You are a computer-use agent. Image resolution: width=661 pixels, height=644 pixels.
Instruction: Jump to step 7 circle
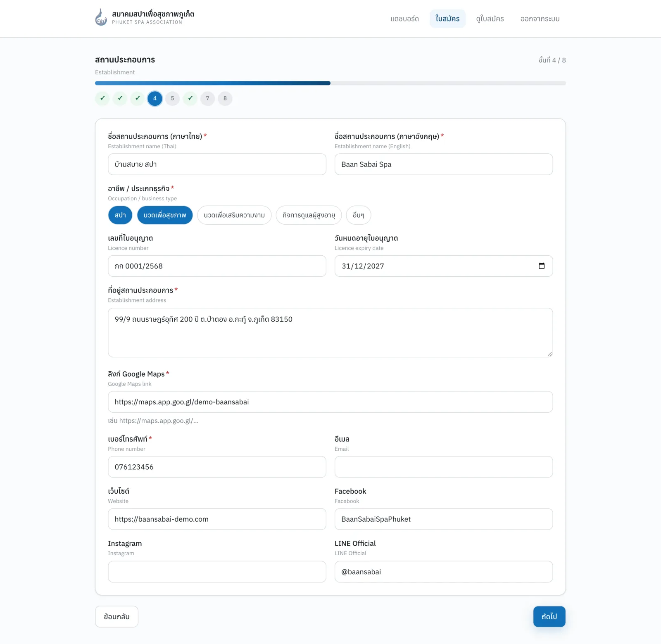pos(208,98)
